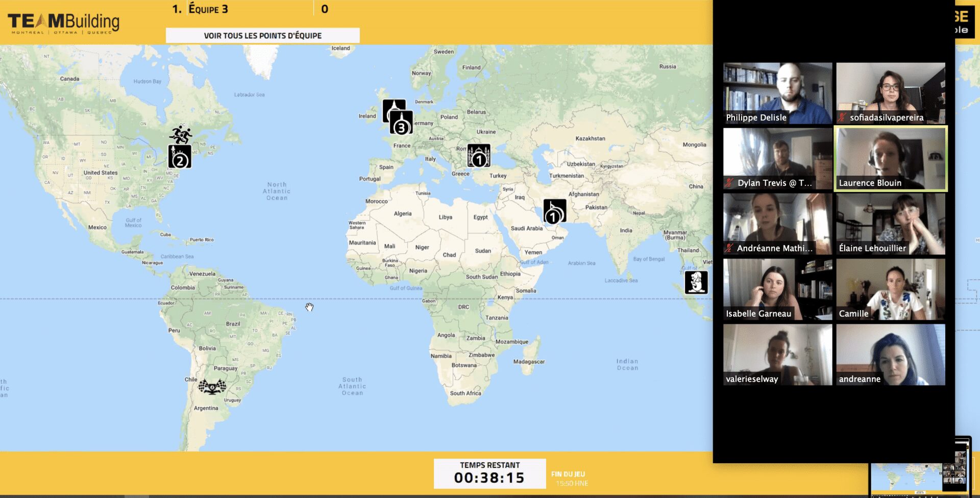Open the screen-share preview thumbnail in the corner
This screenshot has height=498, width=980.
coord(920,467)
